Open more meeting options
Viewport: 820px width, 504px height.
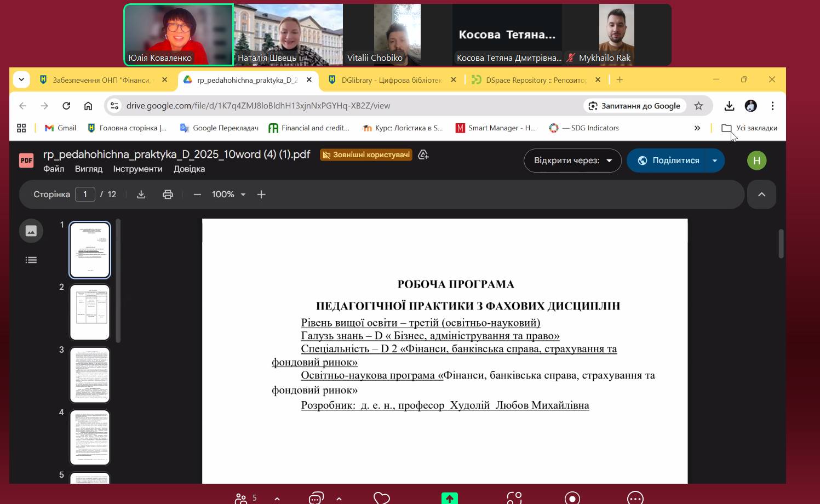[635, 498]
